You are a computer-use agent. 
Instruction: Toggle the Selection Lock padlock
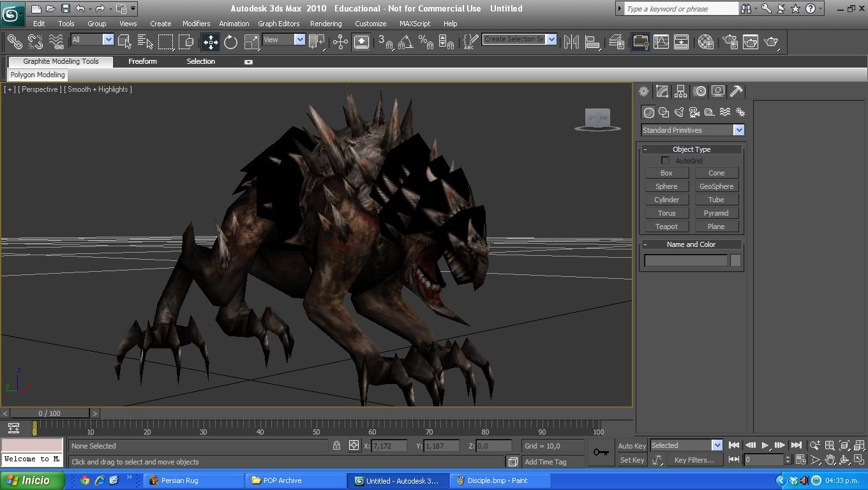pos(336,445)
